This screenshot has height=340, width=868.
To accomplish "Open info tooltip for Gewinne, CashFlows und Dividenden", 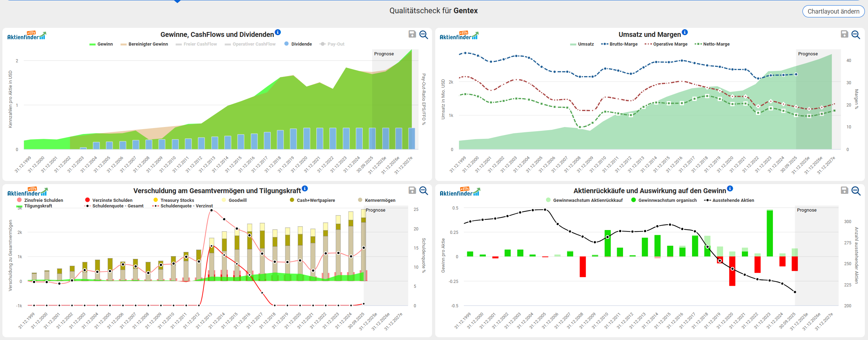I will tap(278, 32).
